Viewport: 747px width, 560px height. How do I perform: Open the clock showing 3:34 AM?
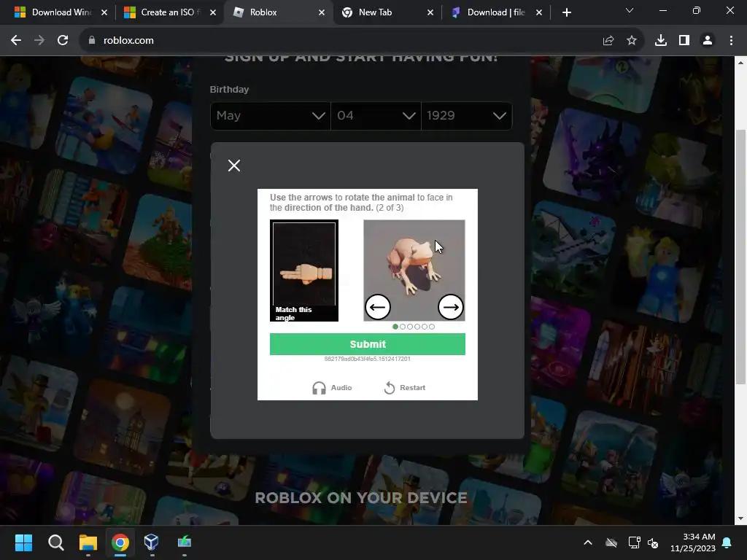click(x=693, y=542)
